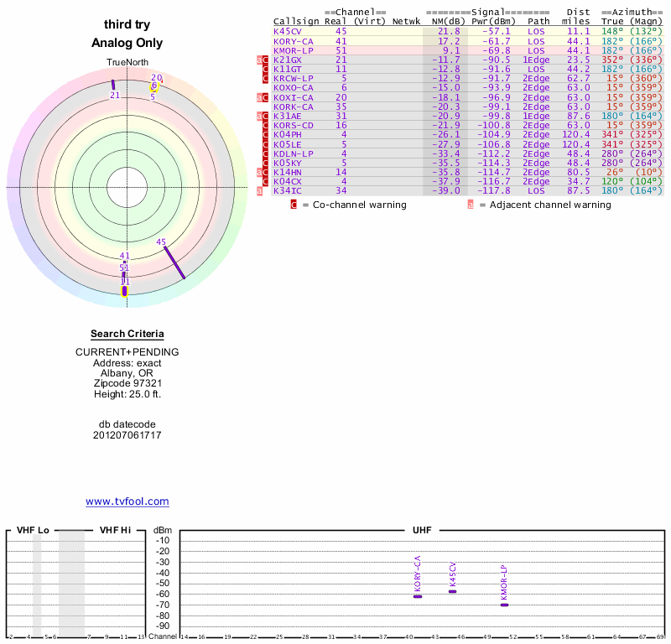
Task: Click the red co-channel warning legend icon
Action: click(294, 205)
